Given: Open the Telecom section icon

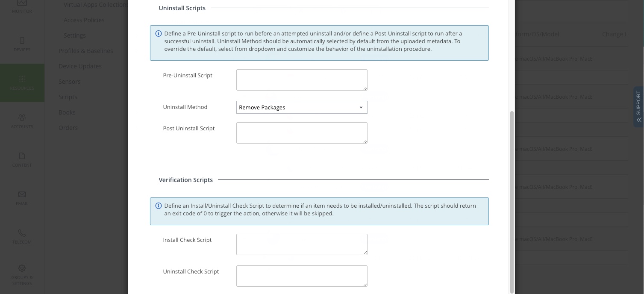Looking at the screenshot, I should point(22,233).
